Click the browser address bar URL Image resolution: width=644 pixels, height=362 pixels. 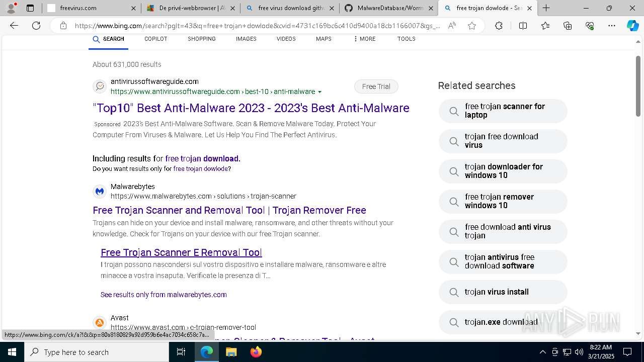[x=257, y=26]
